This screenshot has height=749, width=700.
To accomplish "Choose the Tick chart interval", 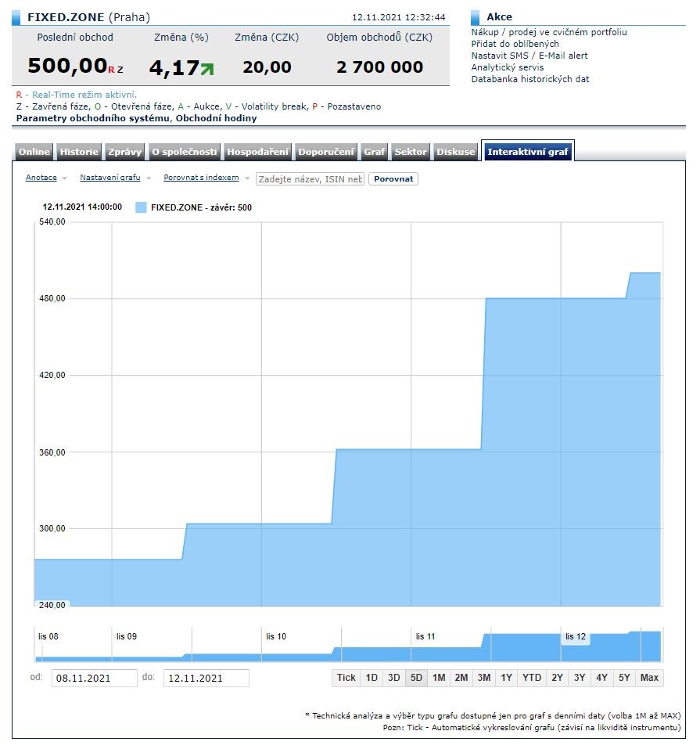I will click(346, 678).
